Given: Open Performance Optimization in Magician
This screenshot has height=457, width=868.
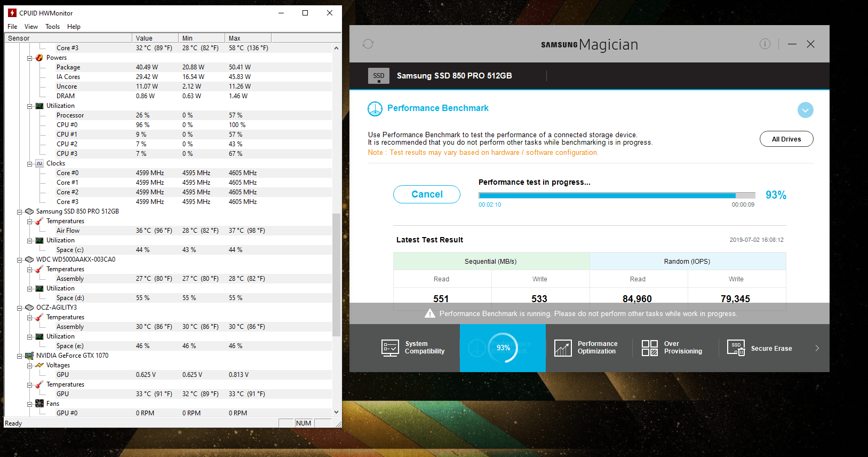Looking at the screenshot, I should (x=586, y=348).
